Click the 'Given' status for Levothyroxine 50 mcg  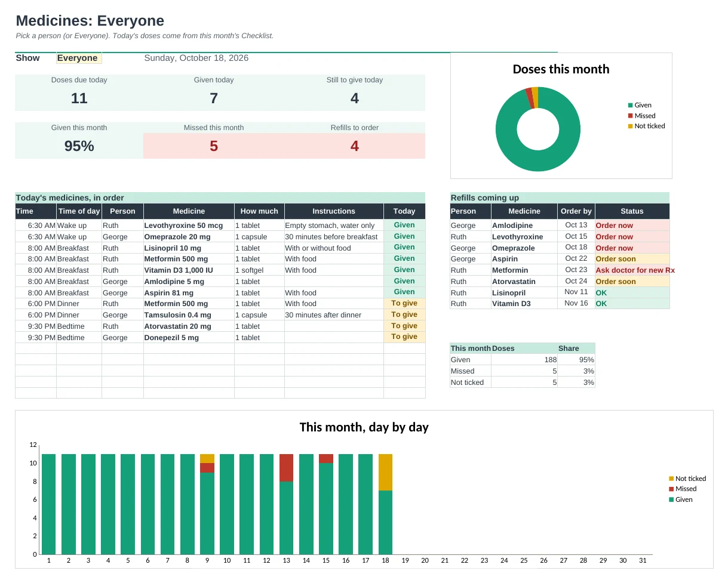pos(404,226)
